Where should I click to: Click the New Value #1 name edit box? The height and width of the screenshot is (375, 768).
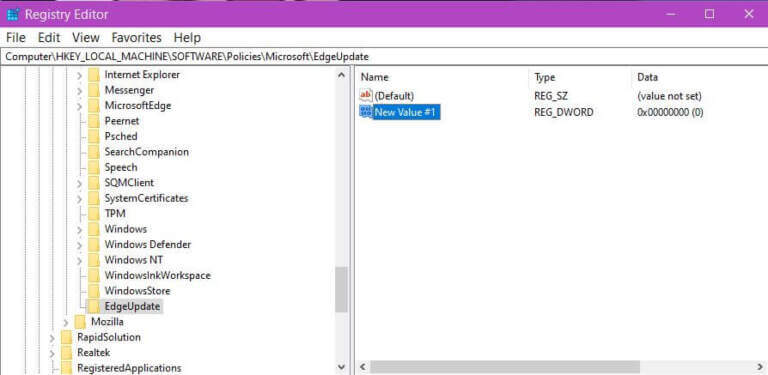(x=407, y=113)
